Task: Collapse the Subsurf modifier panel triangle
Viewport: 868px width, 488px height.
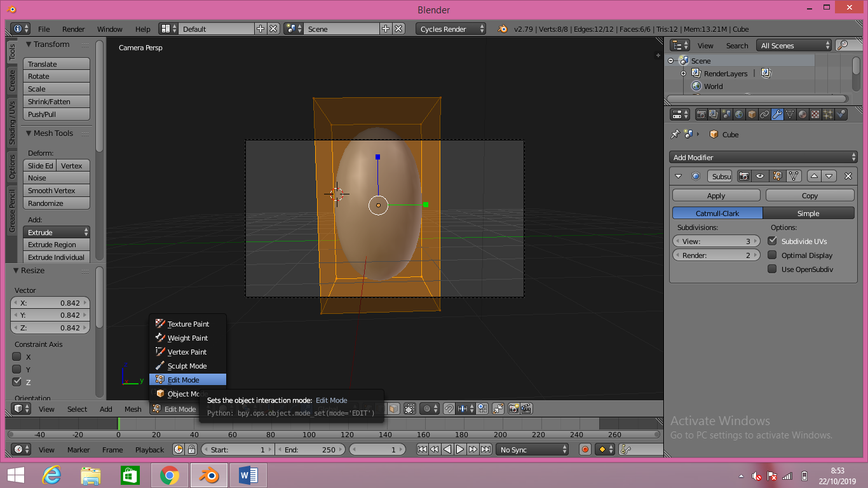Action: coord(678,176)
